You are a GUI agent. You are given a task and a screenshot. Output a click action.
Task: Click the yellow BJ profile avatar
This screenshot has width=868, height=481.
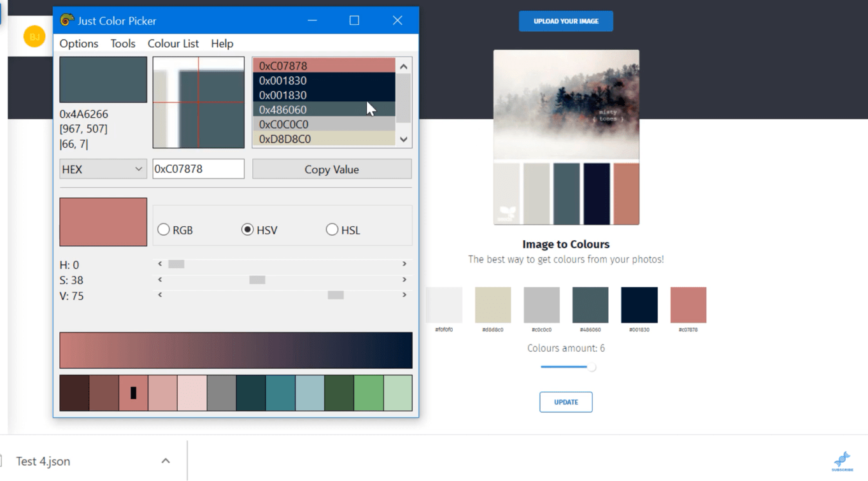coord(34,36)
